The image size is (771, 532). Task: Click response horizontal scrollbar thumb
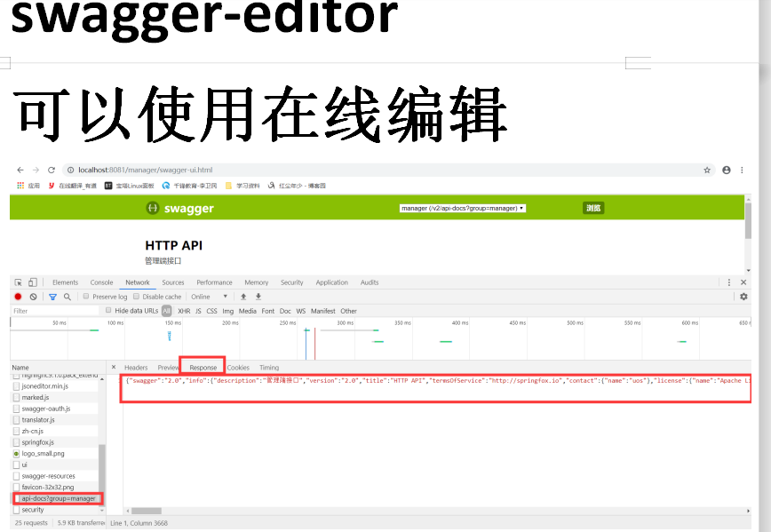pos(146,511)
